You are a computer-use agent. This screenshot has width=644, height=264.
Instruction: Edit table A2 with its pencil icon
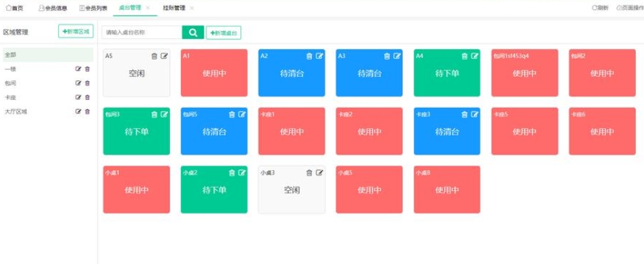tap(319, 56)
